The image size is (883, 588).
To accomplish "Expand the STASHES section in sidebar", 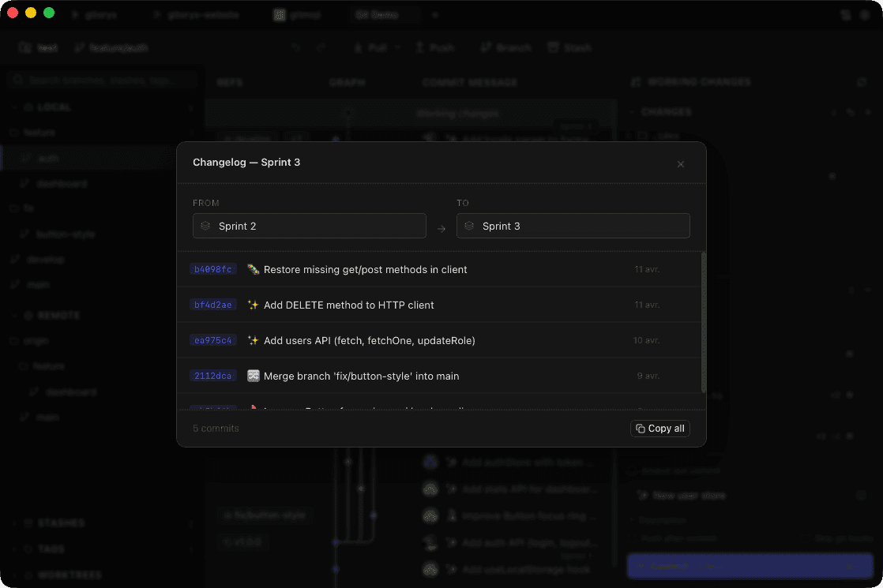I will pyautogui.click(x=14, y=522).
